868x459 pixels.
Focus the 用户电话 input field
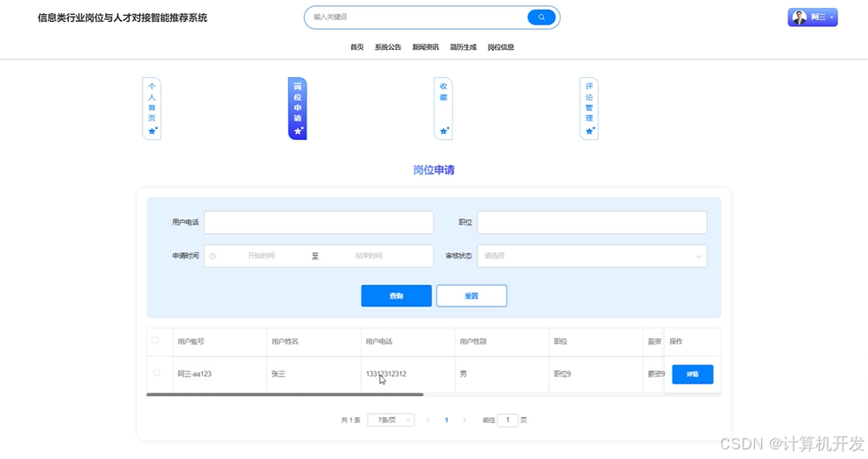click(319, 222)
